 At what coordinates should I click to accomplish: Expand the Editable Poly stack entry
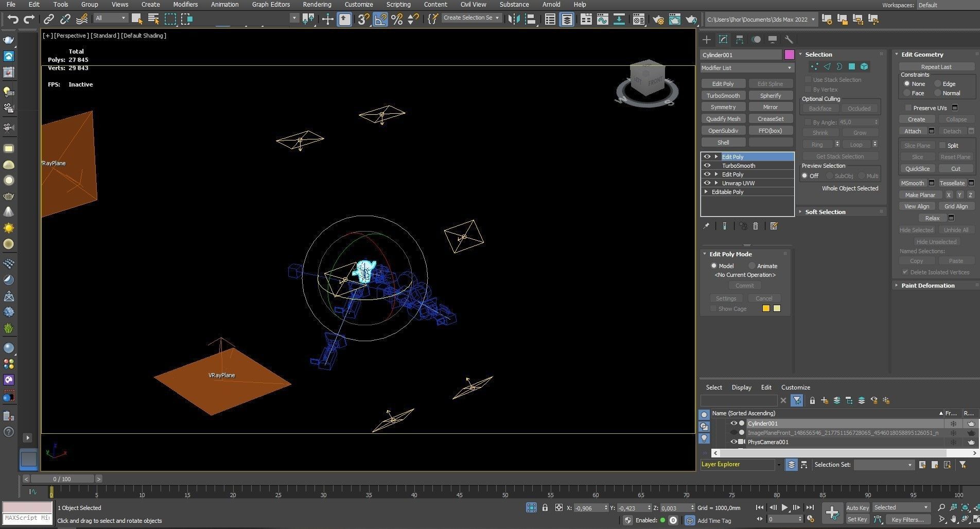pyautogui.click(x=706, y=192)
